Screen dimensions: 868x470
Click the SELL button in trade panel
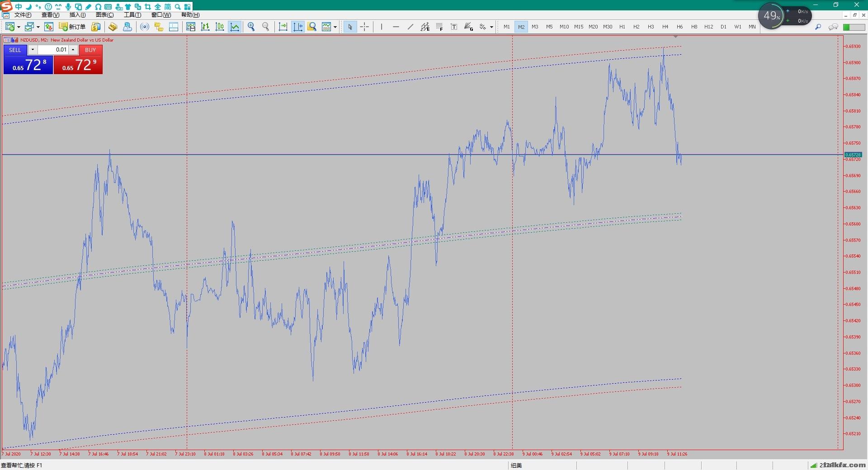pyautogui.click(x=15, y=50)
